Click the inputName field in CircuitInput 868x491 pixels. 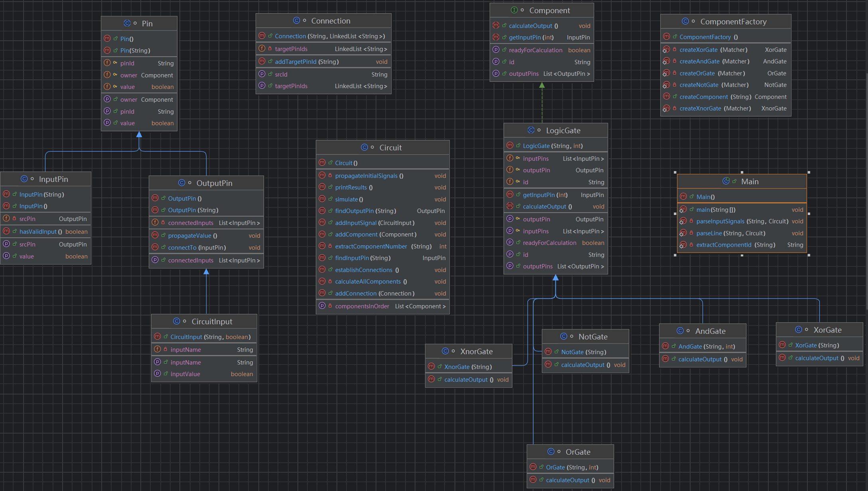[x=186, y=350]
